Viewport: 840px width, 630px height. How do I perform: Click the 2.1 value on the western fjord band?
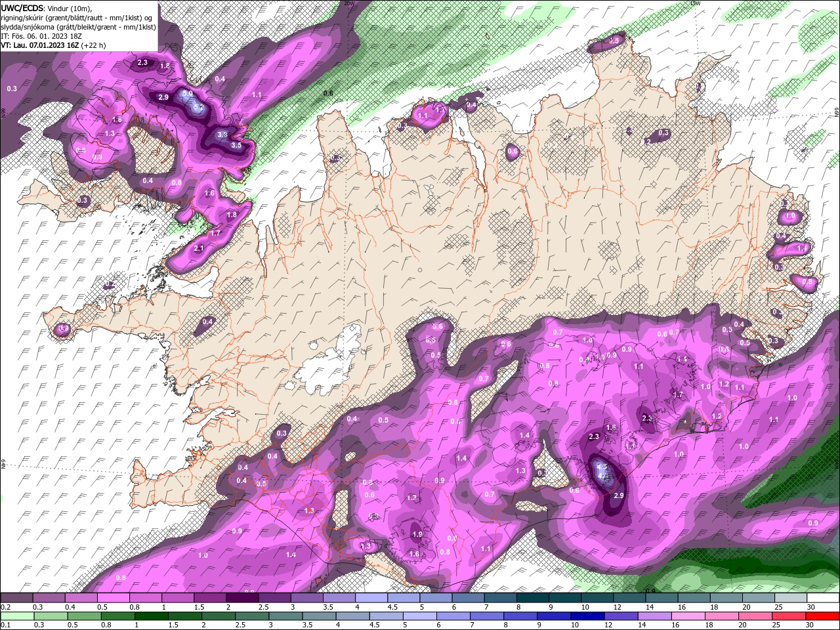(199, 248)
